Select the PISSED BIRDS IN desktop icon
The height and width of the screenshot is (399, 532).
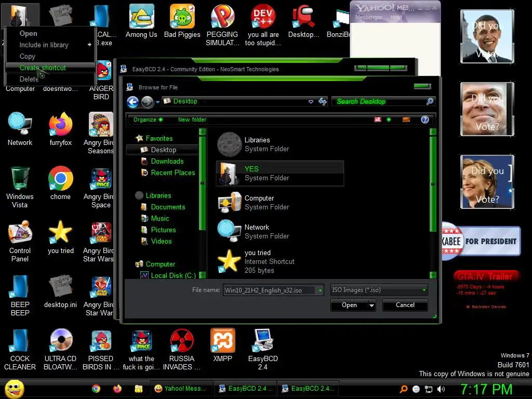click(x=101, y=350)
